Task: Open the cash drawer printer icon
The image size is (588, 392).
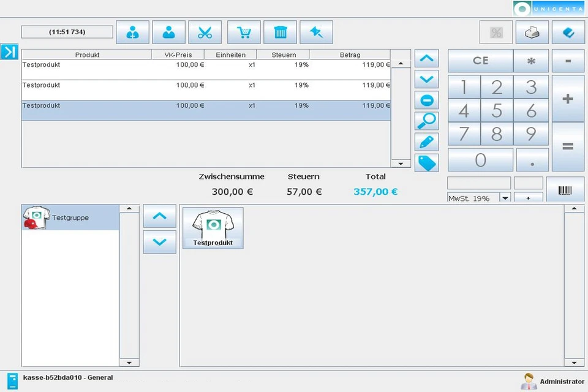Action: (532, 32)
